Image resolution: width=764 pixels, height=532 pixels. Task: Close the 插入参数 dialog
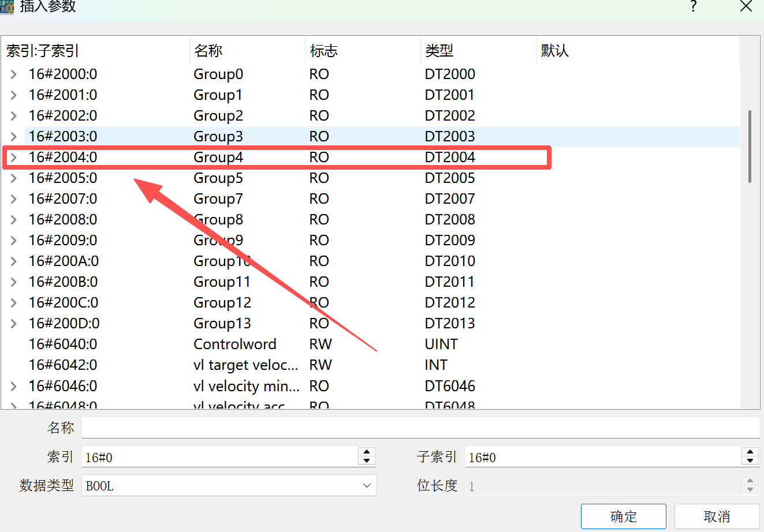pos(746,7)
